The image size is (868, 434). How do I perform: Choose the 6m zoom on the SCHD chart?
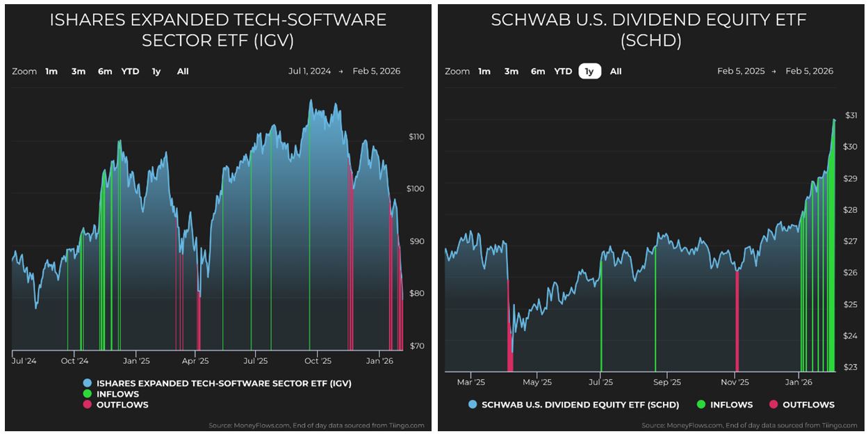(x=537, y=71)
